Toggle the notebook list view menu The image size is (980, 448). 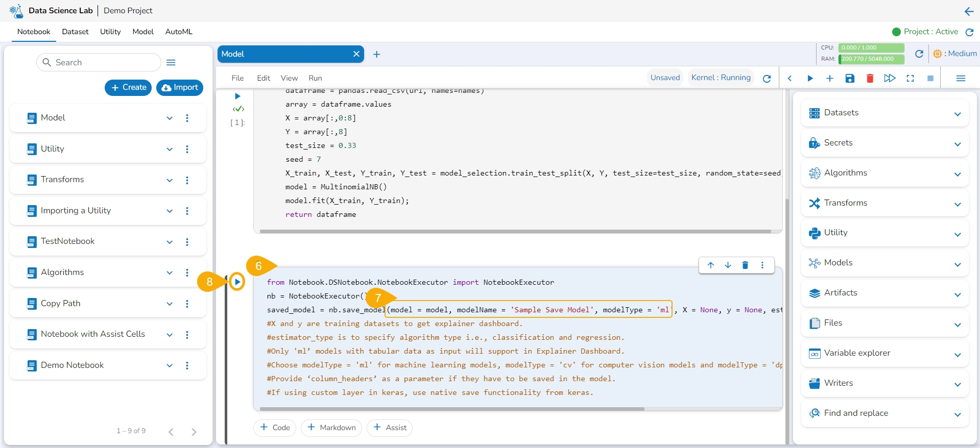coord(171,62)
